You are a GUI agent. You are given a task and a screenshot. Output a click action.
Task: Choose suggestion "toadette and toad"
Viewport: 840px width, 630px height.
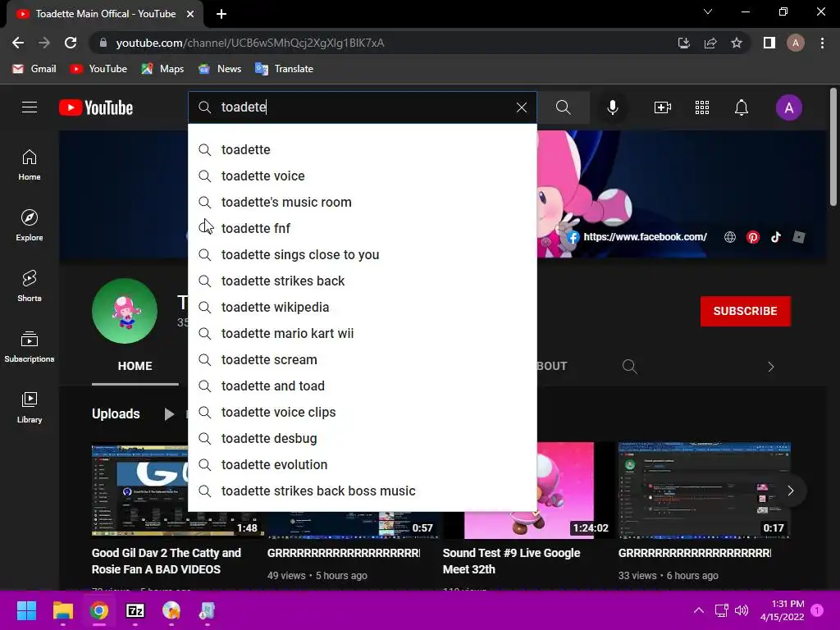click(x=363, y=386)
